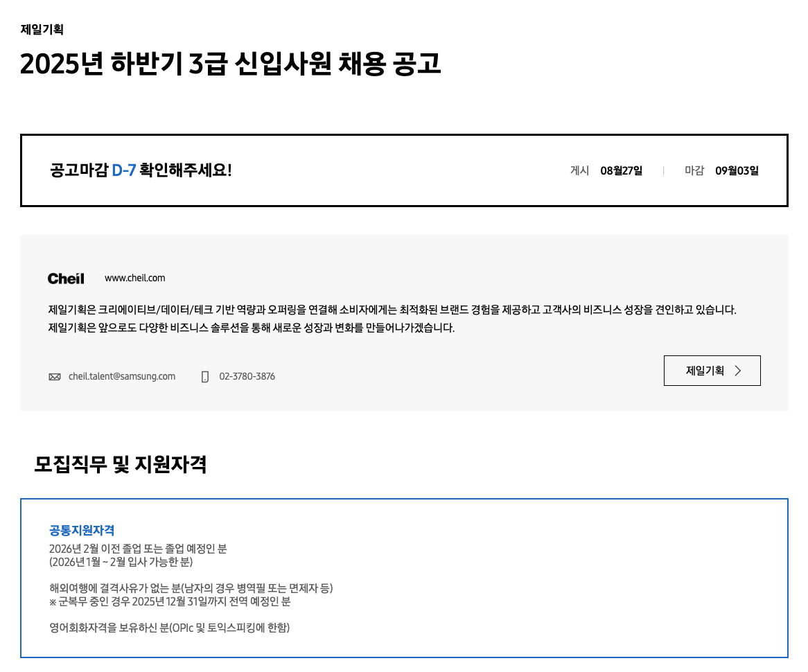
Task: Click the 2025년 하반기 3급 신입사원 채용 공고 title
Action: 230,64
